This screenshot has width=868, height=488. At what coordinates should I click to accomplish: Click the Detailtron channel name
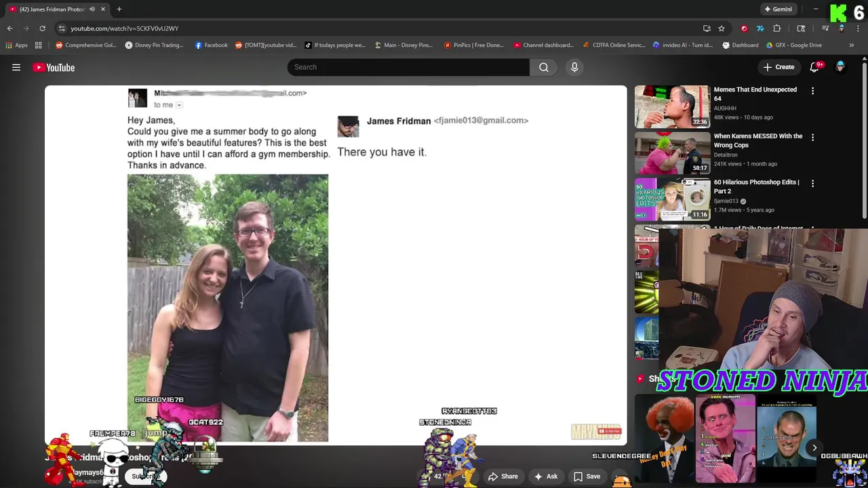[725, 155]
